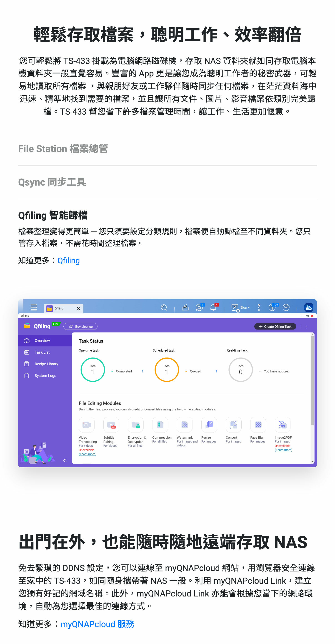The width and height of the screenshot is (335, 644).
Task: Click the "輕鬆存取檔案，聰明工作、效率翻倍" headline
Action: 167,35
